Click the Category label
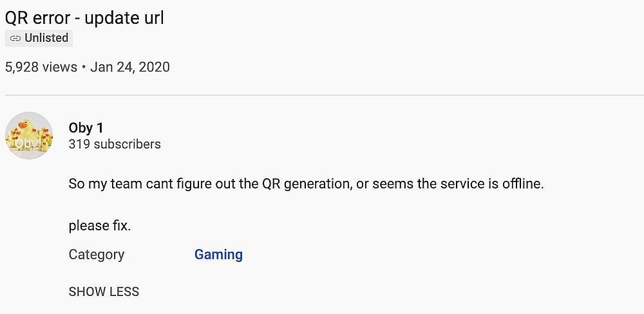644x314 pixels. coord(97,254)
